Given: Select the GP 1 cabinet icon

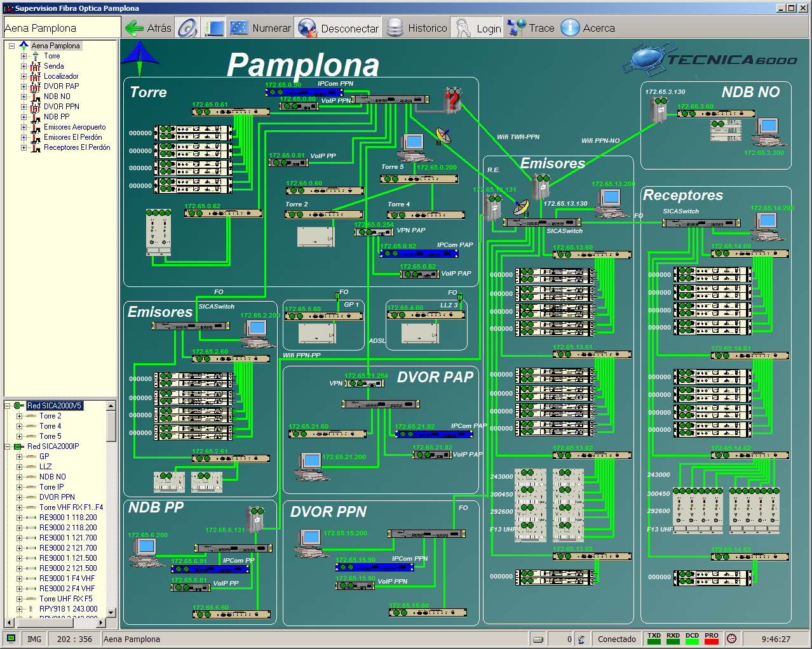Looking at the screenshot, I should click(316, 333).
